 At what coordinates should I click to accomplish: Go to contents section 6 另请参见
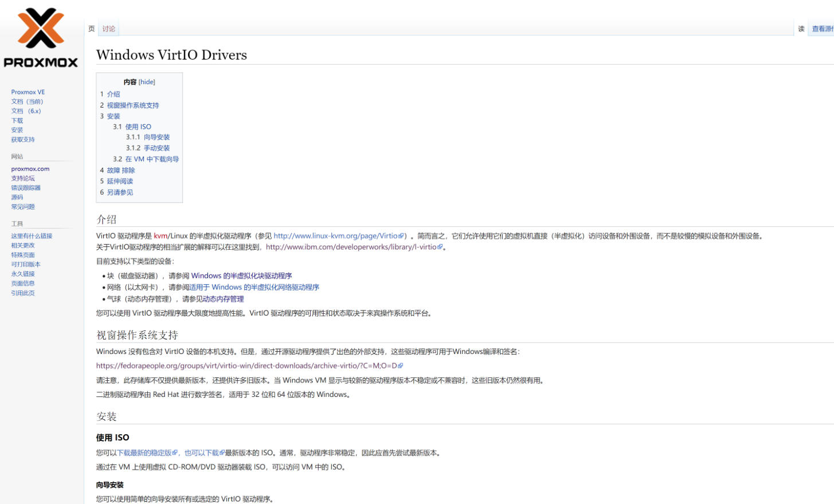click(120, 192)
